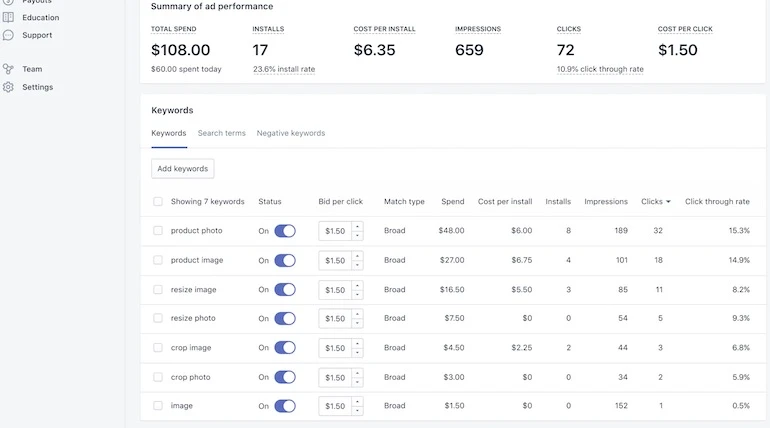Tick the select-all keywords checkbox
Viewport: 770px width, 428px height.
coord(158,202)
